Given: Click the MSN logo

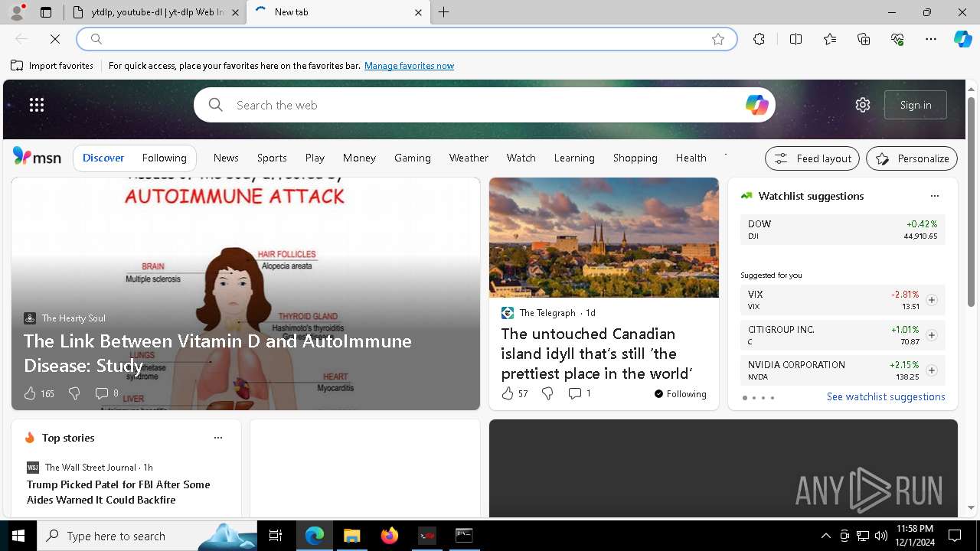Looking at the screenshot, I should point(37,157).
